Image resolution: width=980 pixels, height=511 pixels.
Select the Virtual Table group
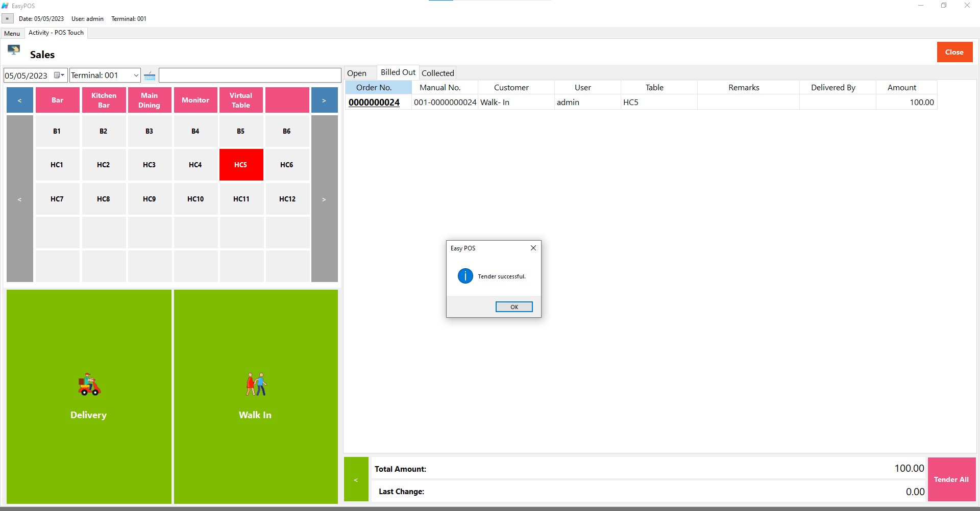click(241, 100)
